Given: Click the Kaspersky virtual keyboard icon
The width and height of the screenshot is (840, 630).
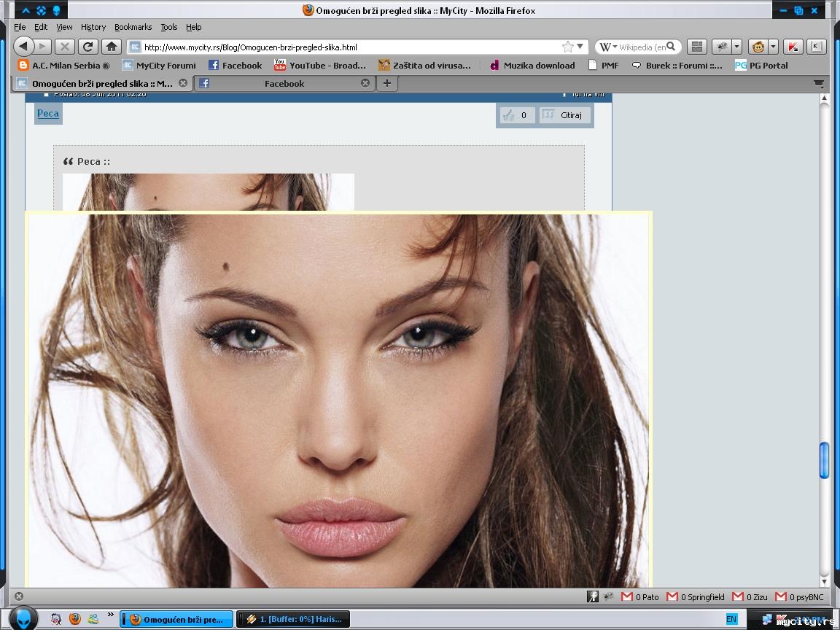Looking at the screenshot, I should coord(816,47).
